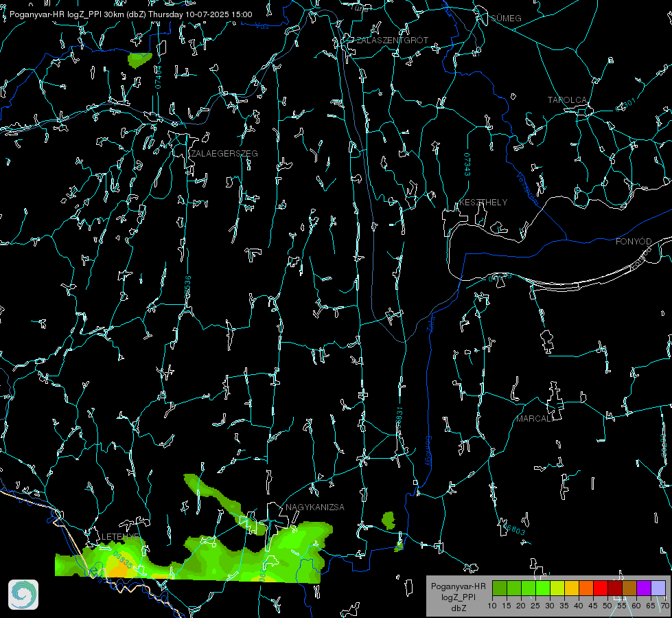Click the Somogy county border label
The image size is (672, 618).
428,451
